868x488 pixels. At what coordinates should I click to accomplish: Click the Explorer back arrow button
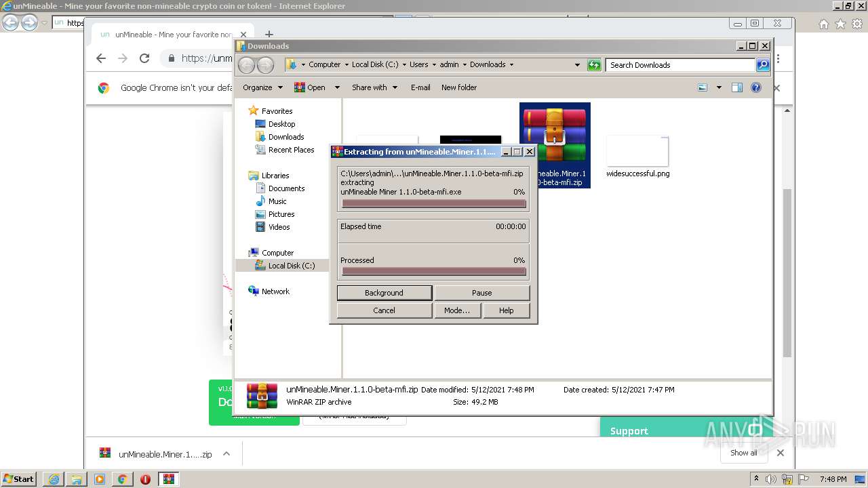pyautogui.click(x=246, y=65)
